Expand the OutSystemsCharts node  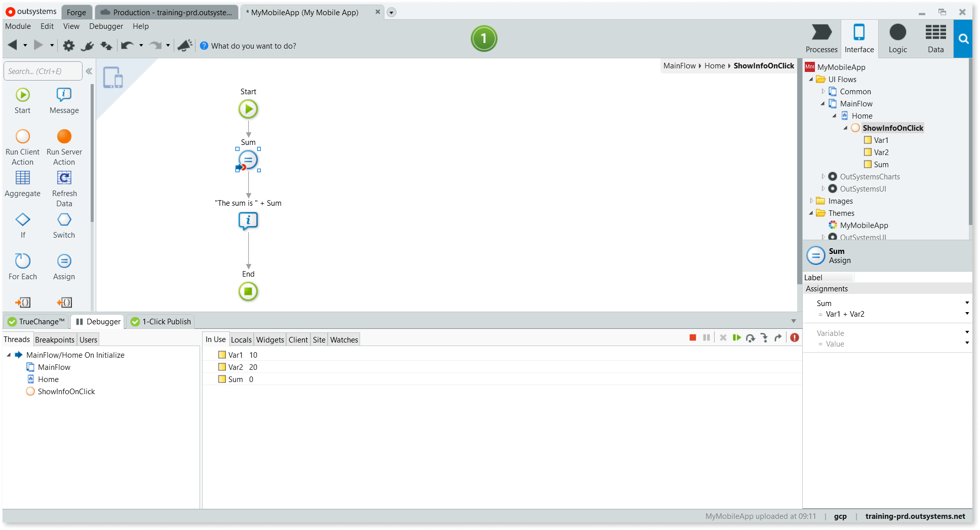click(823, 177)
